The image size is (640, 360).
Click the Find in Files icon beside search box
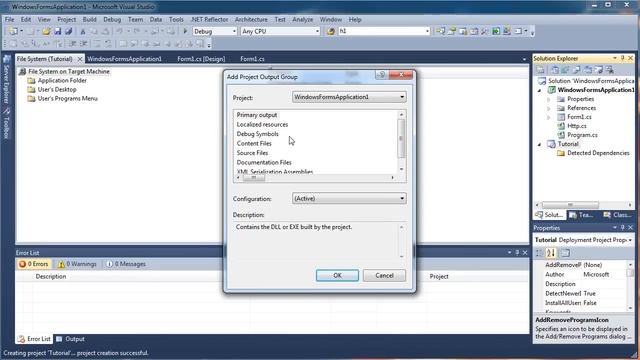click(331, 31)
